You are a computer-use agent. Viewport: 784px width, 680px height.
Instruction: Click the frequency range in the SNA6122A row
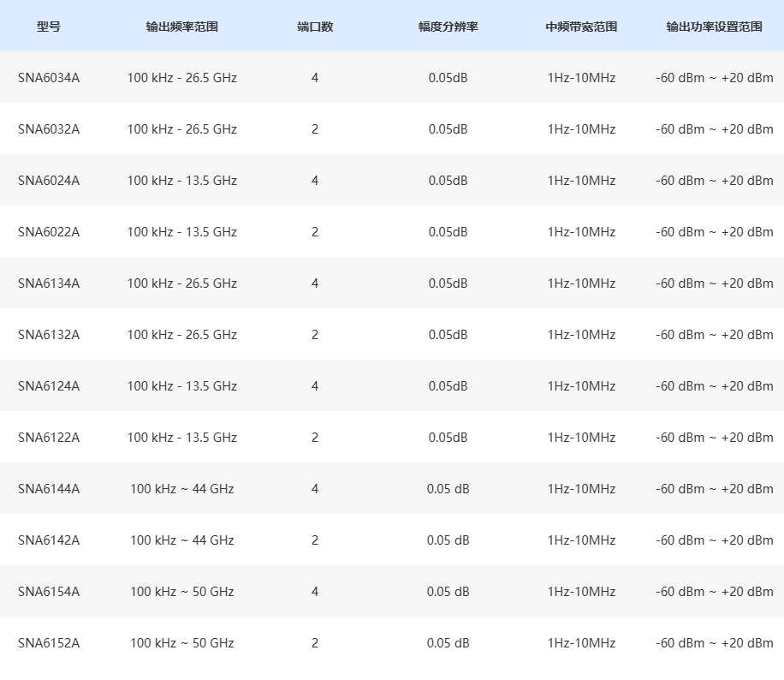point(182,438)
